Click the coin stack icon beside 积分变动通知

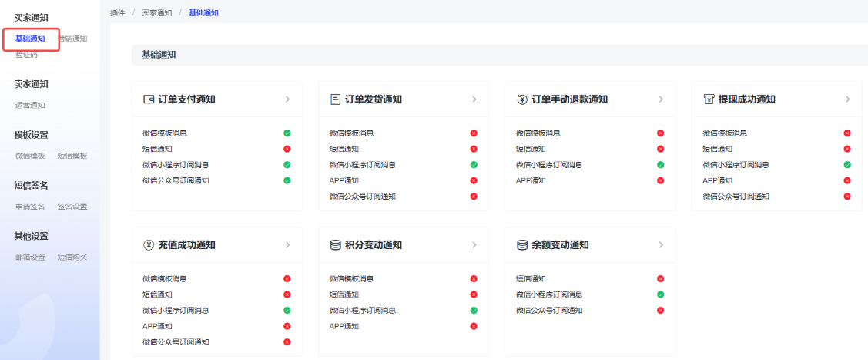click(x=335, y=245)
